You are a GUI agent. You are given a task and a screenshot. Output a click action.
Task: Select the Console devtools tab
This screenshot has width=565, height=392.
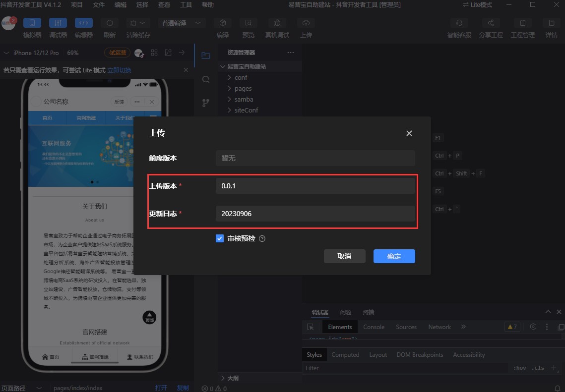(374, 327)
